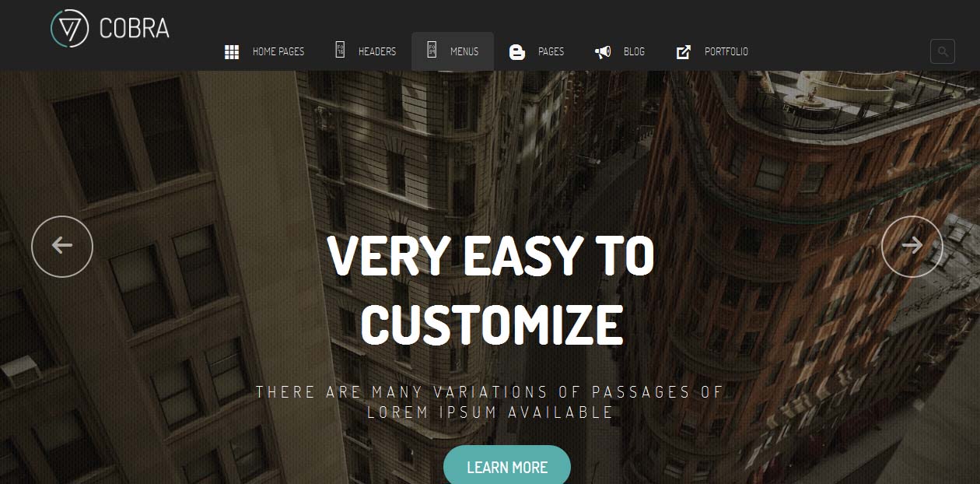The height and width of the screenshot is (484, 980).
Task: Click the Learn More button
Action: [x=507, y=467]
